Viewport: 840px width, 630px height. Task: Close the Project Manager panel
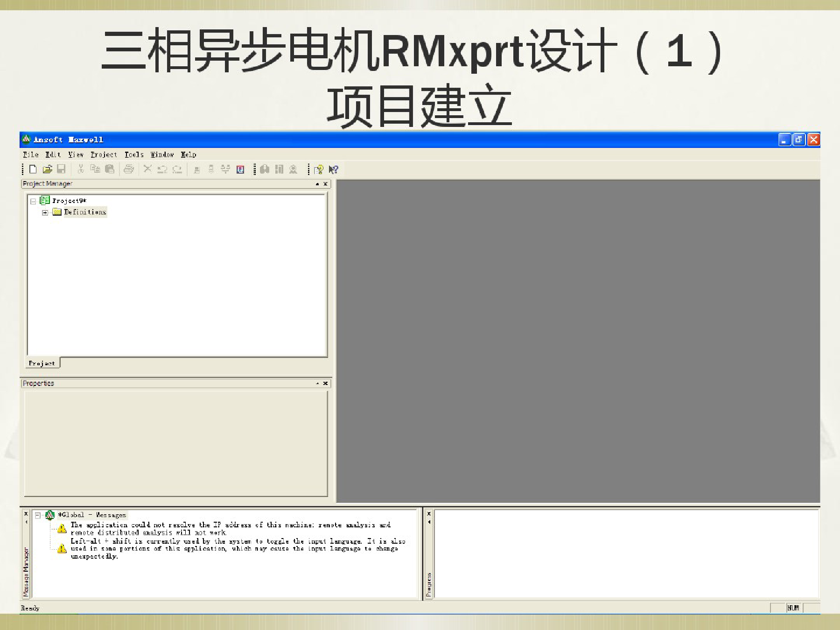325,184
